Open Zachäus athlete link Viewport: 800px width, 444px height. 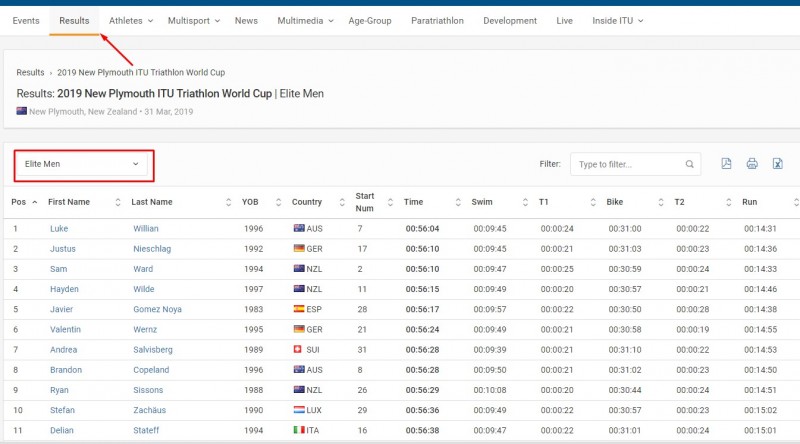pos(149,410)
